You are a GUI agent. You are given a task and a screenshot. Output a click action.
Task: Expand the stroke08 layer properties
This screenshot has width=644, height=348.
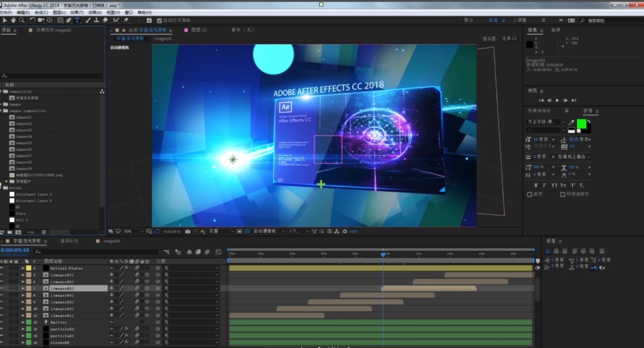point(23,342)
